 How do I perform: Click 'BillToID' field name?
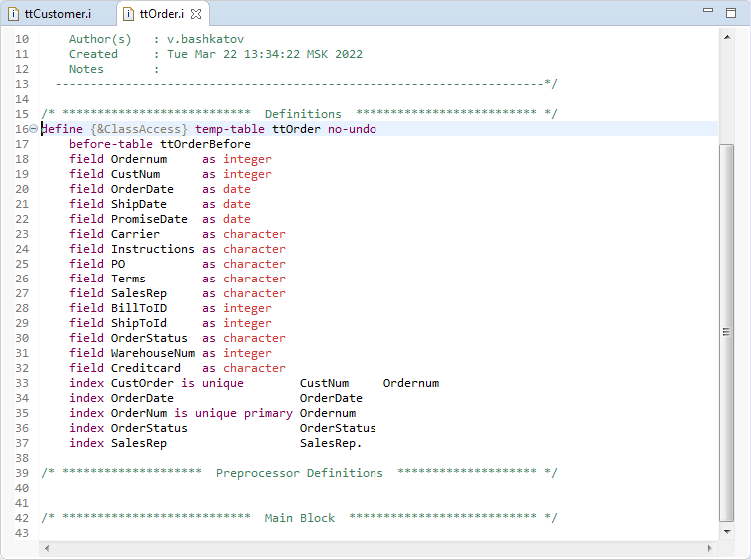click(139, 308)
